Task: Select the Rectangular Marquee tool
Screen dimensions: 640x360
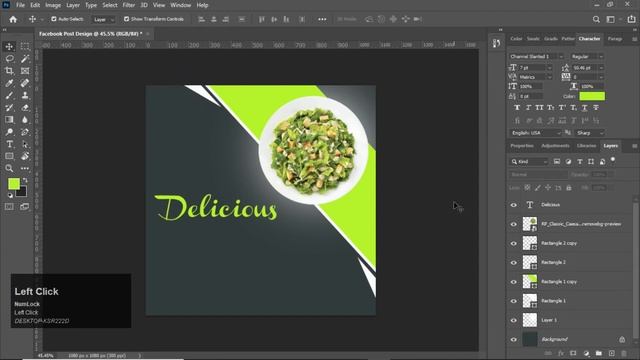Action: tap(25, 46)
